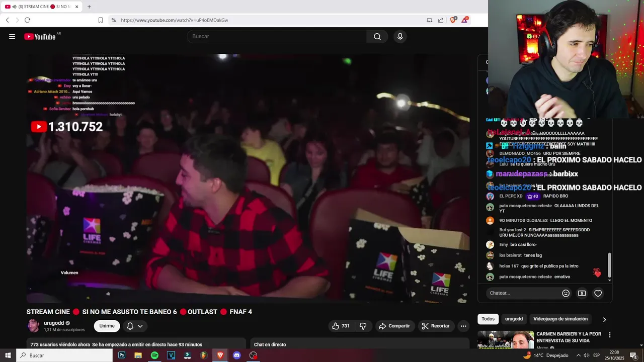This screenshot has height=362, width=644.
Task: Click the YouTube search input field
Action: pyautogui.click(x=277, y=36)
